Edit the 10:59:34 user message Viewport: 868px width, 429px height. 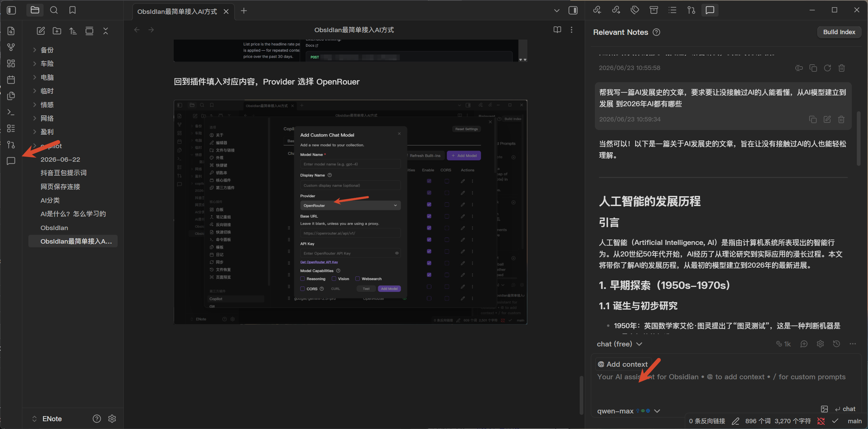827,119
